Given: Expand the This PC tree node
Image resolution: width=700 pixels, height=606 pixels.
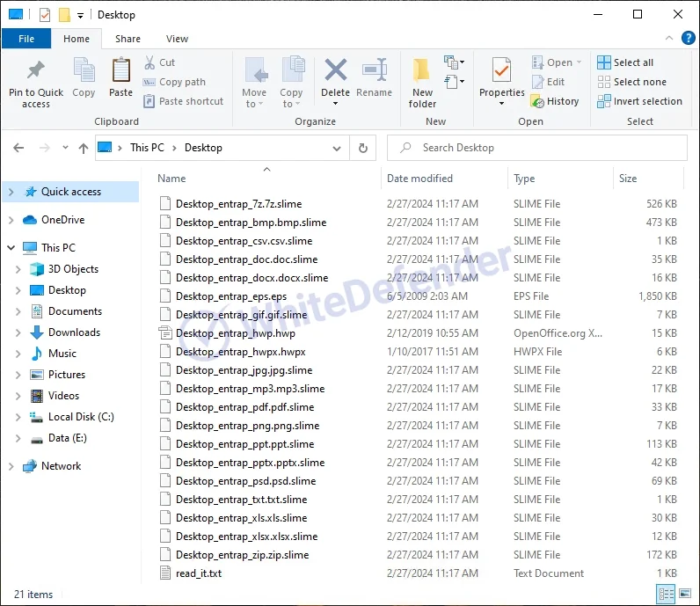Looking at the screenshot, I should [x=11, y=248].
